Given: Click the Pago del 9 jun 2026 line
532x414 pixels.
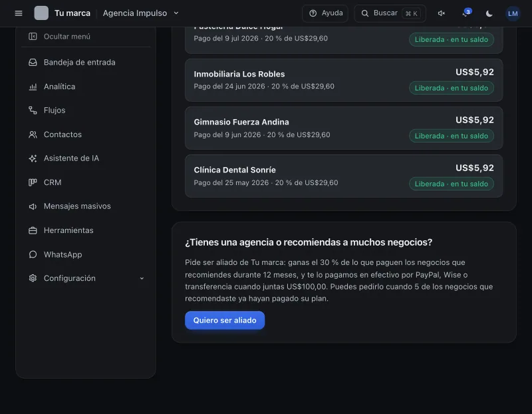Looking at the screenshot, I should pos(262,134).
